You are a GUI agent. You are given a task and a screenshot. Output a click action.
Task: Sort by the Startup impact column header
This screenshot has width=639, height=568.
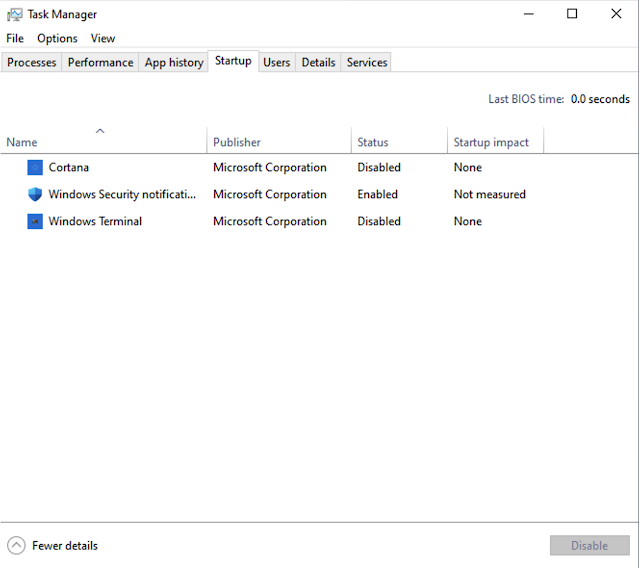496,141
